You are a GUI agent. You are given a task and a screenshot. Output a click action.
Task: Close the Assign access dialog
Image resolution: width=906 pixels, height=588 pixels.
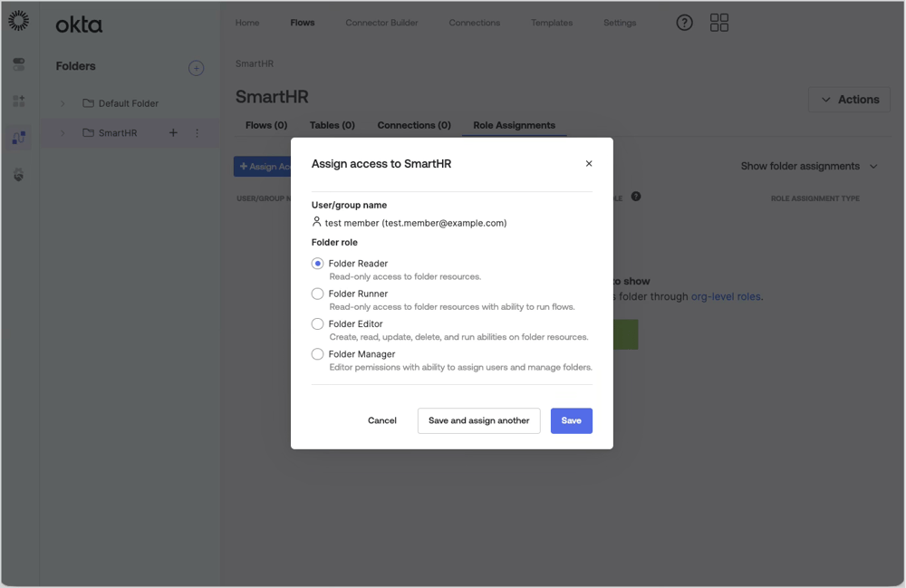[x=588, y=163]
